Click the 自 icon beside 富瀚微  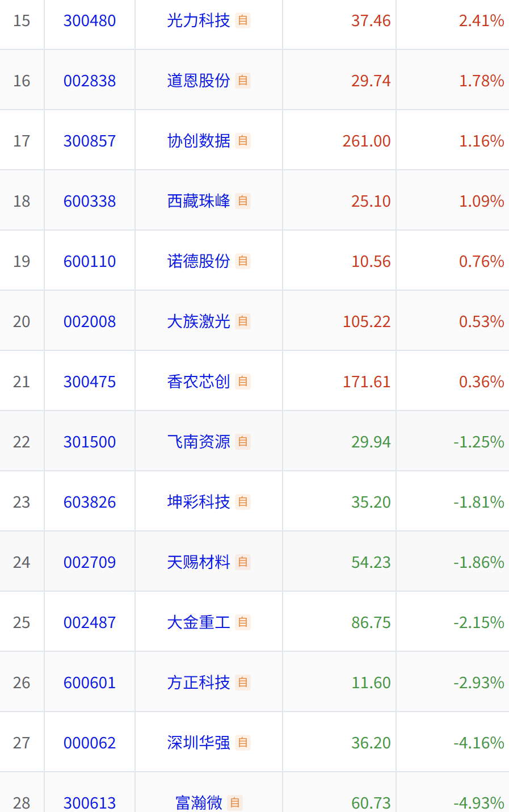click(x=235, y=803)
